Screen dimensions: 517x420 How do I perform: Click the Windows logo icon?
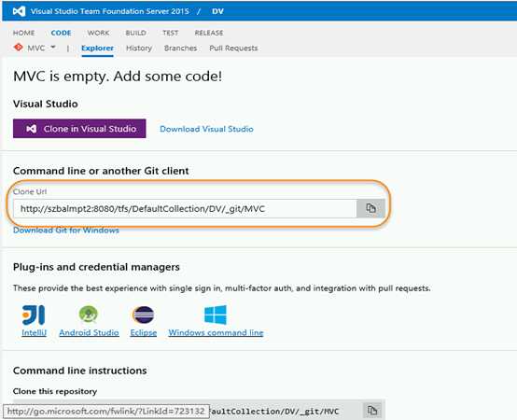(216, 315)
